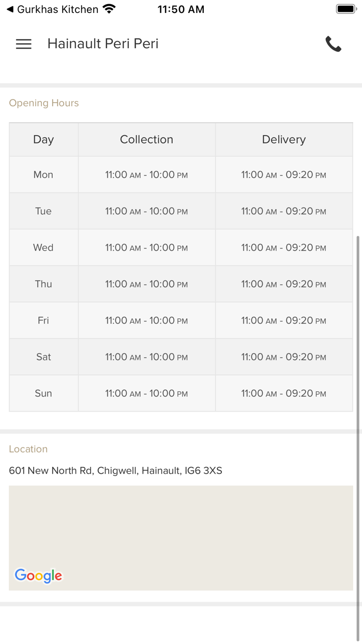Tap the phone call icon
Image resolution: width=362 pixels, height=644 pixels.
coord(333,44)
